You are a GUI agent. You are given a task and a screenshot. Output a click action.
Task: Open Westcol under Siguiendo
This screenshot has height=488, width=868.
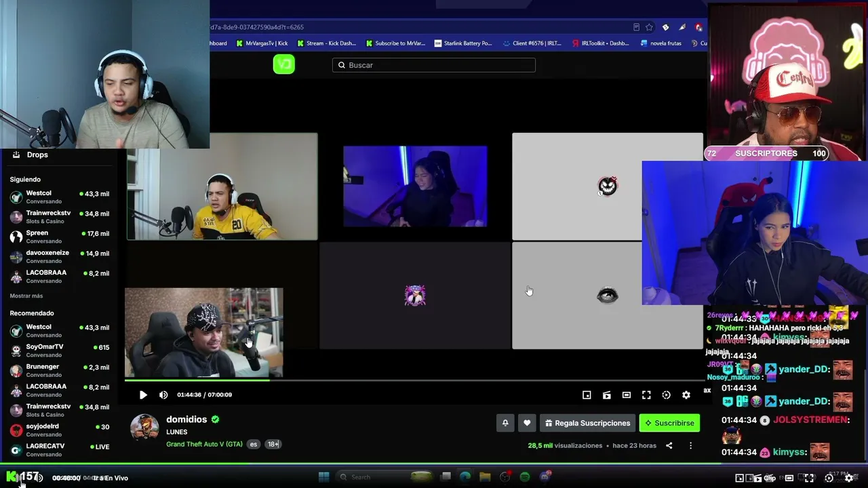[x=60, y=197]
